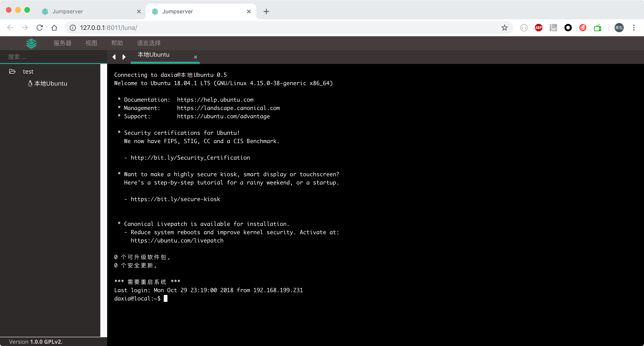Click the right tab scroll arrow

tap(124, 57)
